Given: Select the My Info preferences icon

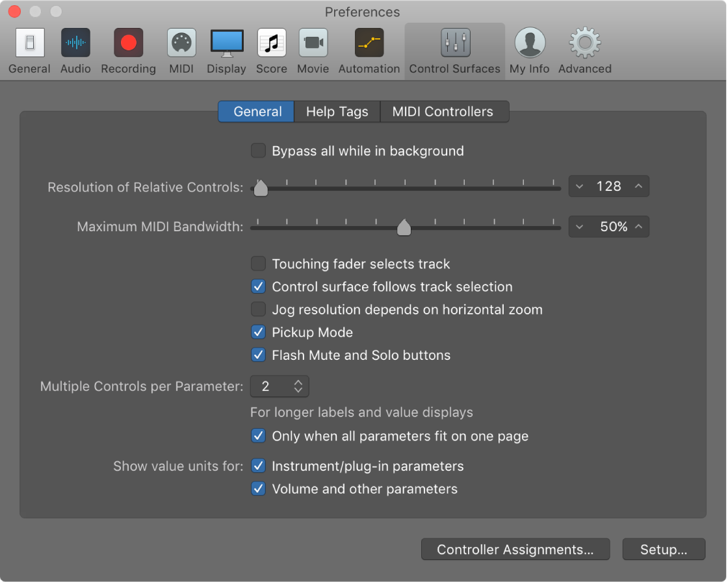Looking at the screenshot, I should [x=529, y=42].
